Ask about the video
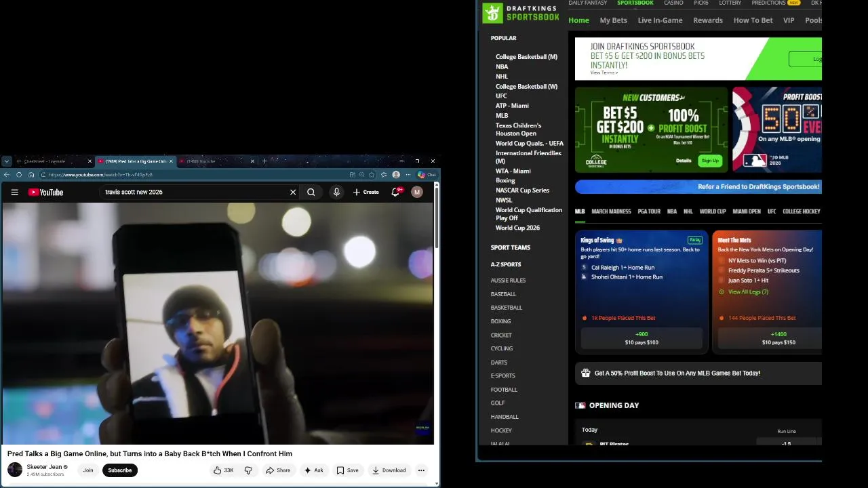The height and width of the screenshot is (488, 868). point(313,470)
